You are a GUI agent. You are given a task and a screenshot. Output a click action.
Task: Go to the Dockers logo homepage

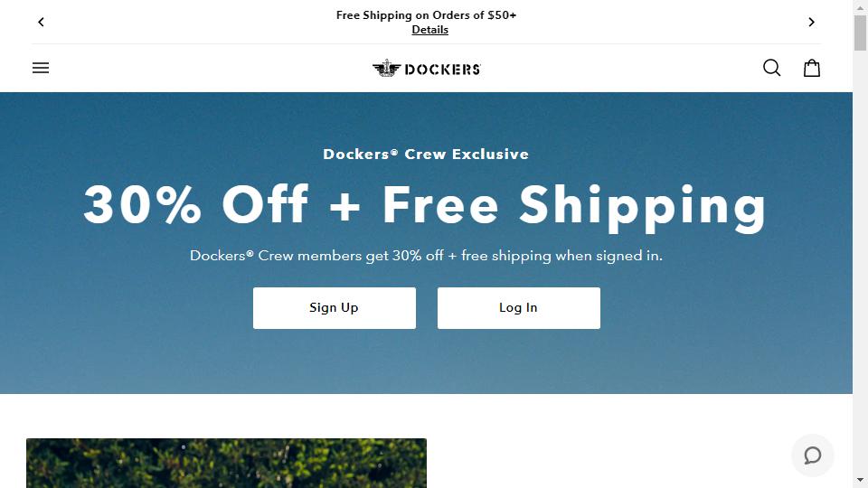pos(426,69)
